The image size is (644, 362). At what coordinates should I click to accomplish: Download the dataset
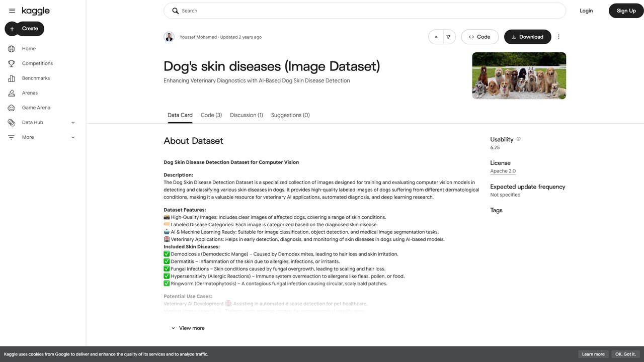pos(528,37)
